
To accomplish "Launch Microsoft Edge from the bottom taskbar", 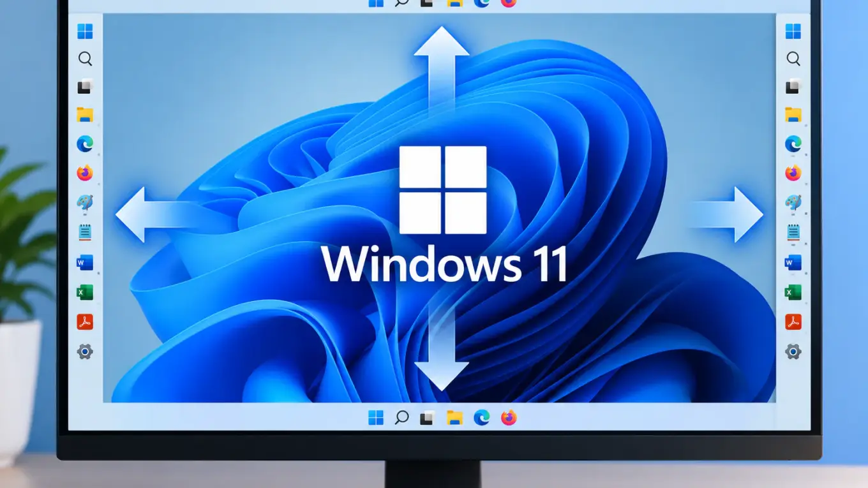I will [x=482, y=418].
